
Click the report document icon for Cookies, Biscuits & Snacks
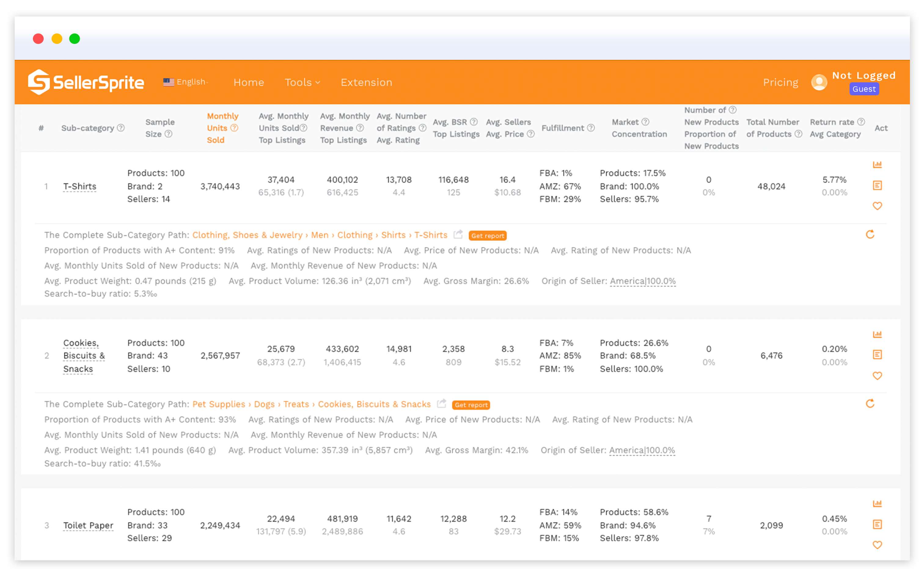[878, 355]
